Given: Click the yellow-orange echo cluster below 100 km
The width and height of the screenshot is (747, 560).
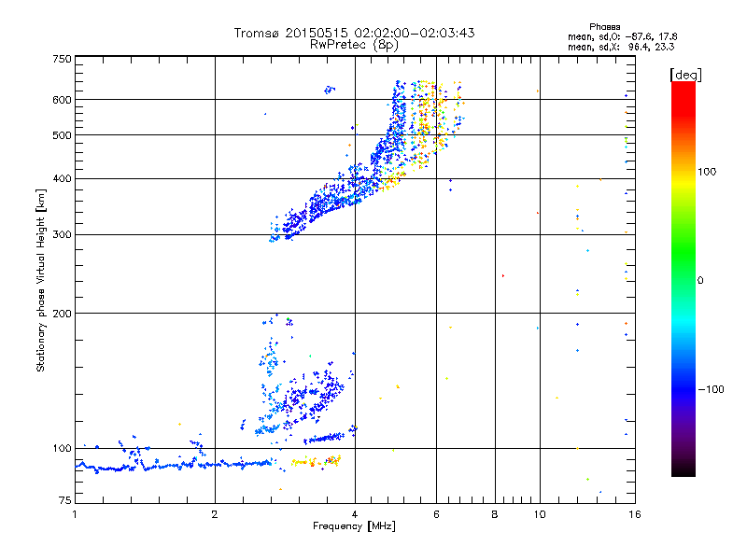Looking at the screenshot, I should [x=317, y=461].
